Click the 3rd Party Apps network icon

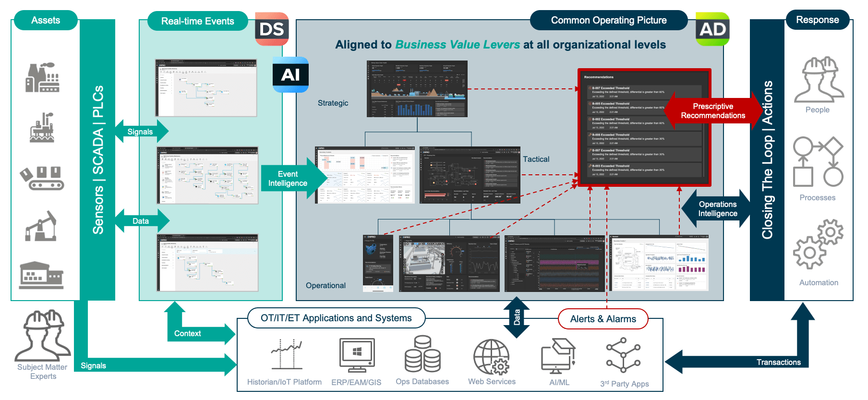point(623,355)
